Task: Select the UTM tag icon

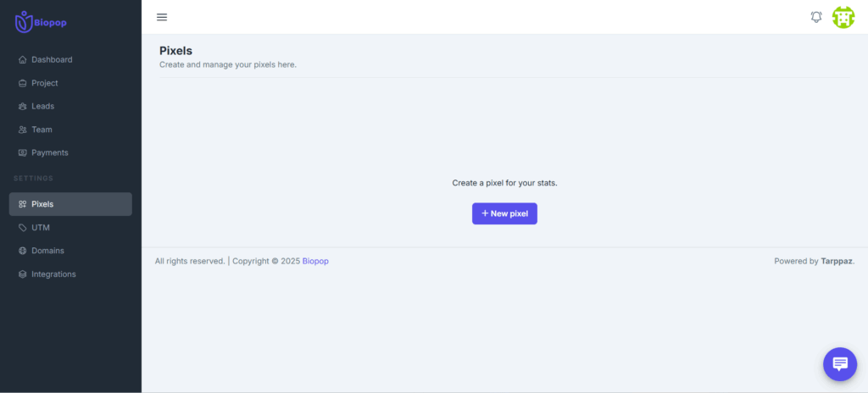Action: click(x=23, y=228)
